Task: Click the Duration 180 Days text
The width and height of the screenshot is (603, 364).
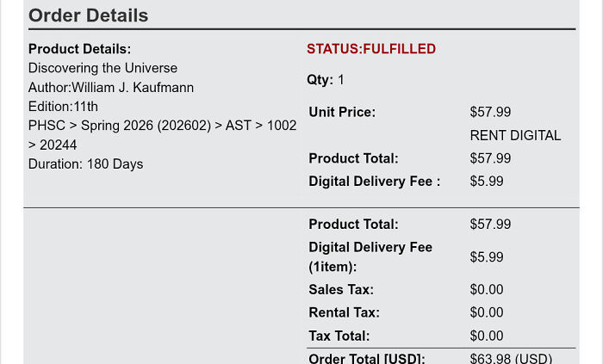Action: click(x=85, y=163)
